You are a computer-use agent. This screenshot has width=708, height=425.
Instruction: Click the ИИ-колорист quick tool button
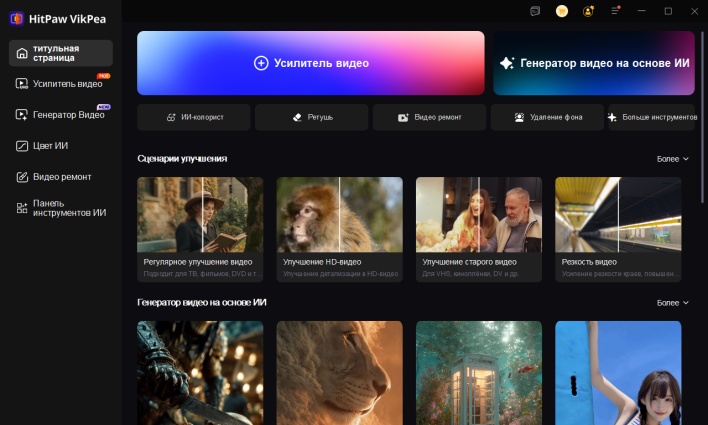pyautogui.click(x=195, y=117)
